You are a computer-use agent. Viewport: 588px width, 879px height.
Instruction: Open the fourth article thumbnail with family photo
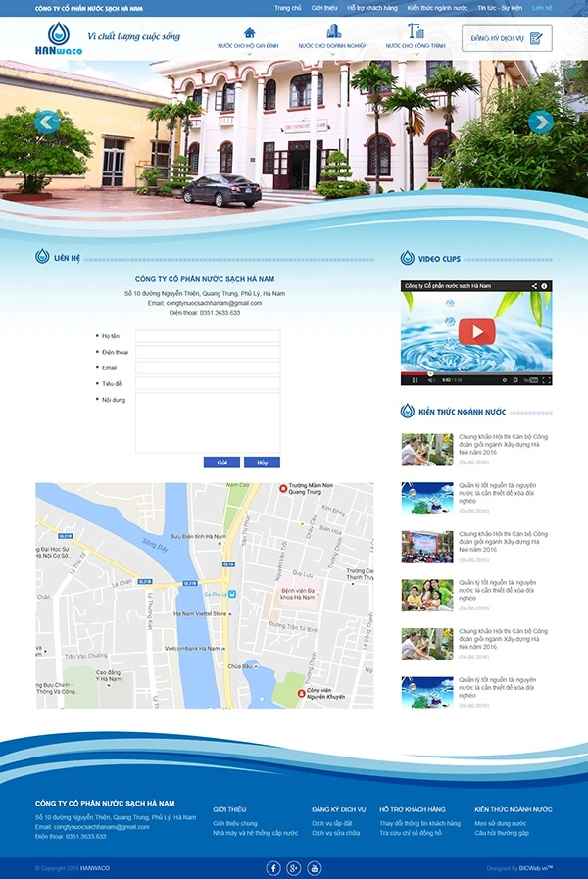coord(427,596)
